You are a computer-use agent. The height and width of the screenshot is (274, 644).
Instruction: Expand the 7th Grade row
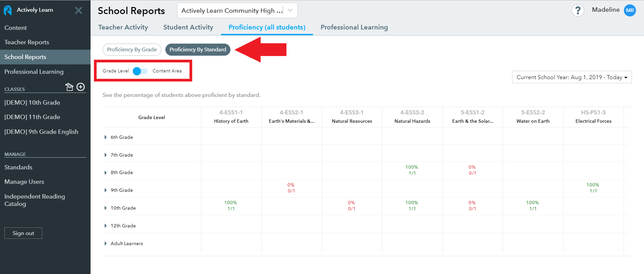[105, 155]
